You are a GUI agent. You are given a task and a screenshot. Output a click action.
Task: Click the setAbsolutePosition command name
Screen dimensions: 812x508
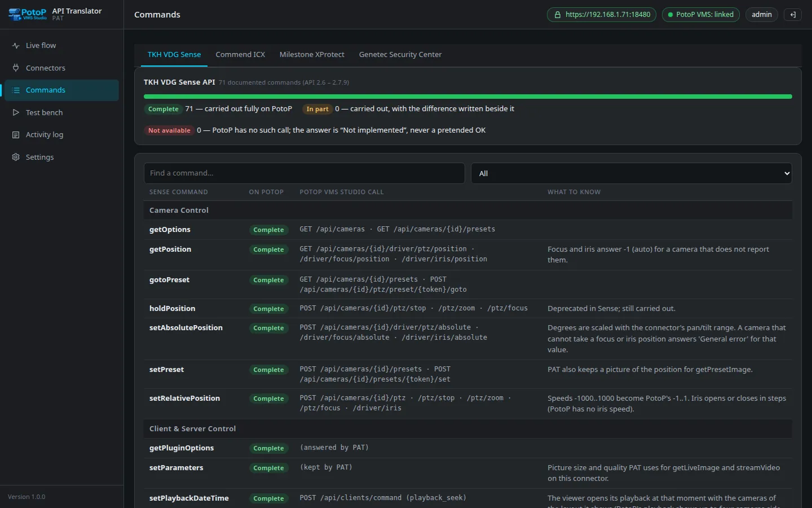186,328
